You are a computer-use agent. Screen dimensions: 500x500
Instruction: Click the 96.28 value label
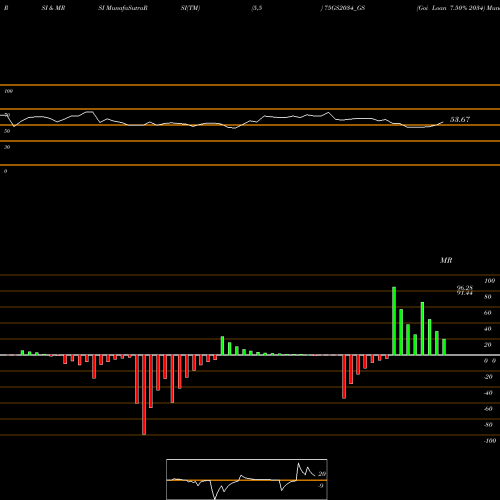coord(465,288)
